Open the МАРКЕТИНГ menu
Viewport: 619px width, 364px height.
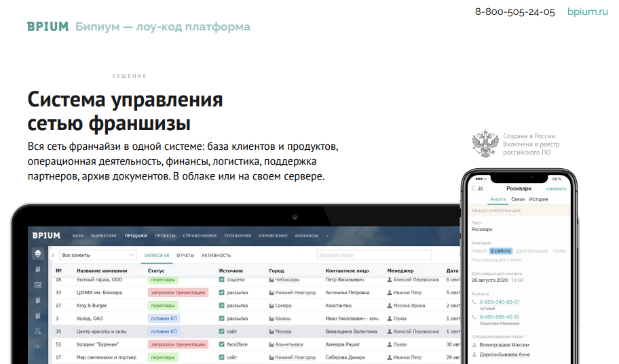tap(105, 236)
